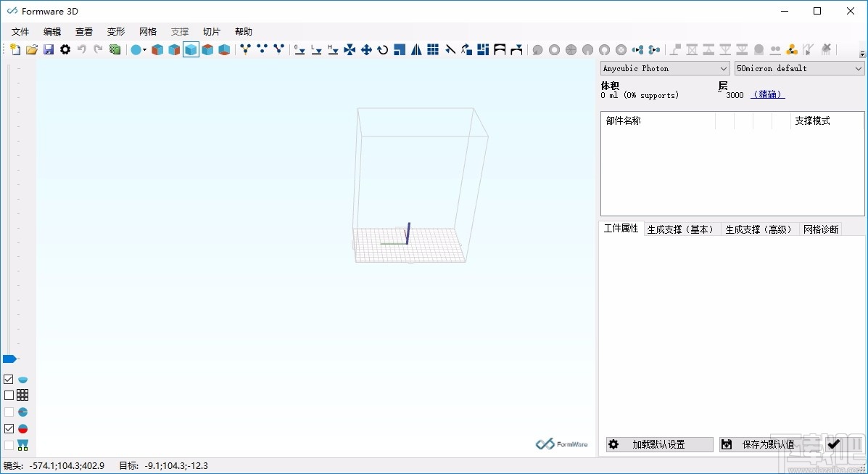Switch to the 生成支撑（基本） tab

coord(681,228)
